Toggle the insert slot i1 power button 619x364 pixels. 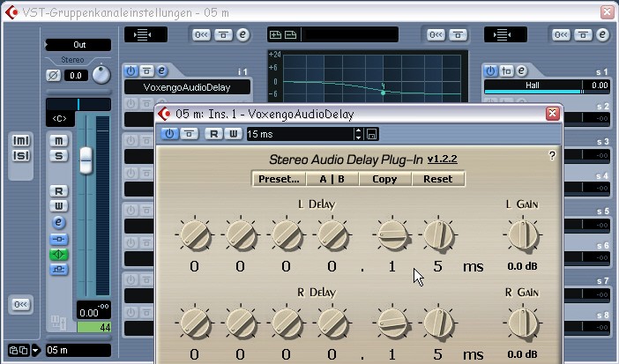[131, 71]
